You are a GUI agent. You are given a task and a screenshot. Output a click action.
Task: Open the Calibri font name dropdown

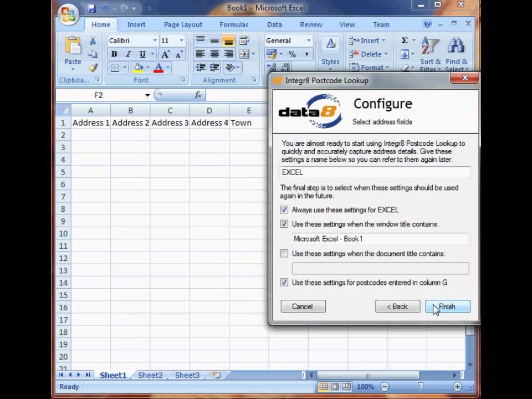pos(155,40)
